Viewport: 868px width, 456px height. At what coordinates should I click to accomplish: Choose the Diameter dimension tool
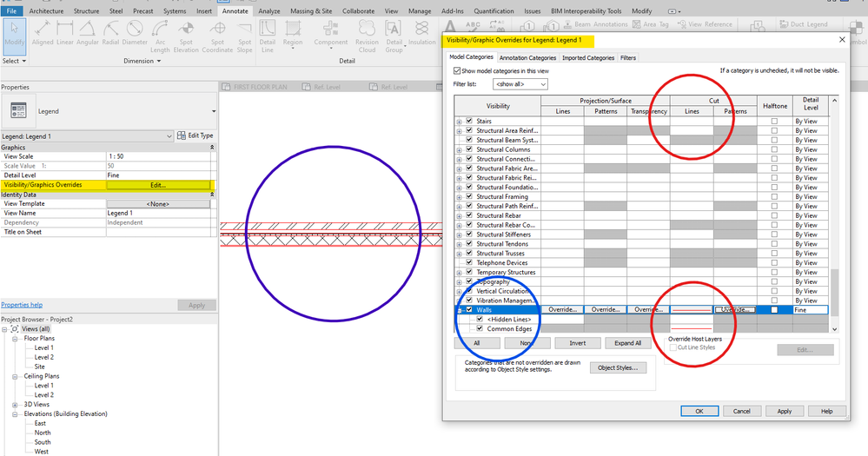(135, 33)
